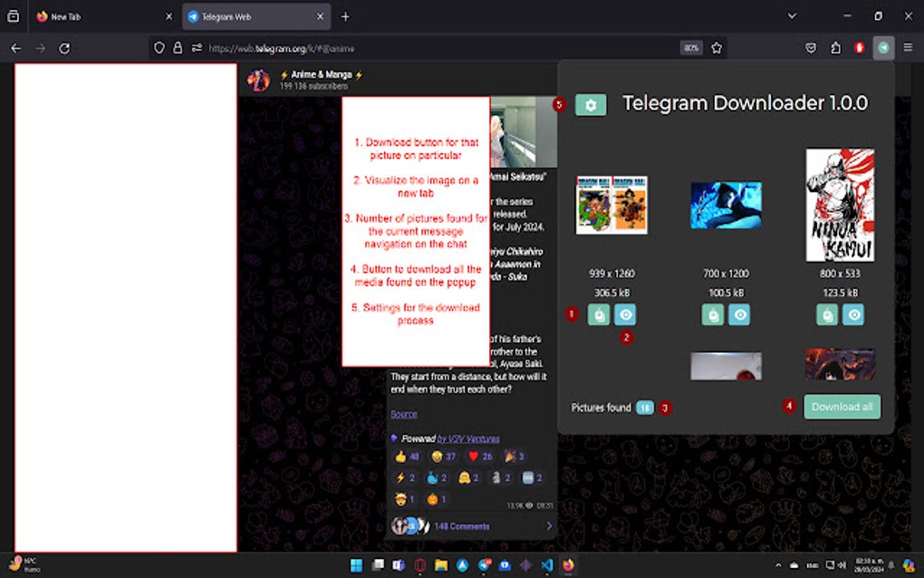924x578 pixels.
Task: Expand the 148 Comments thread chevron
Action: tap(549, 525)
